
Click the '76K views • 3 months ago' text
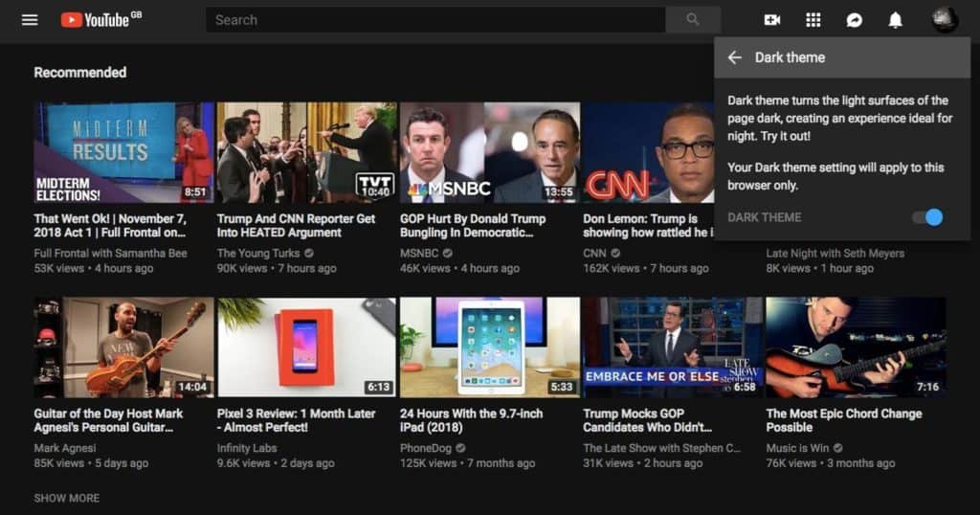tap(831, 463)
